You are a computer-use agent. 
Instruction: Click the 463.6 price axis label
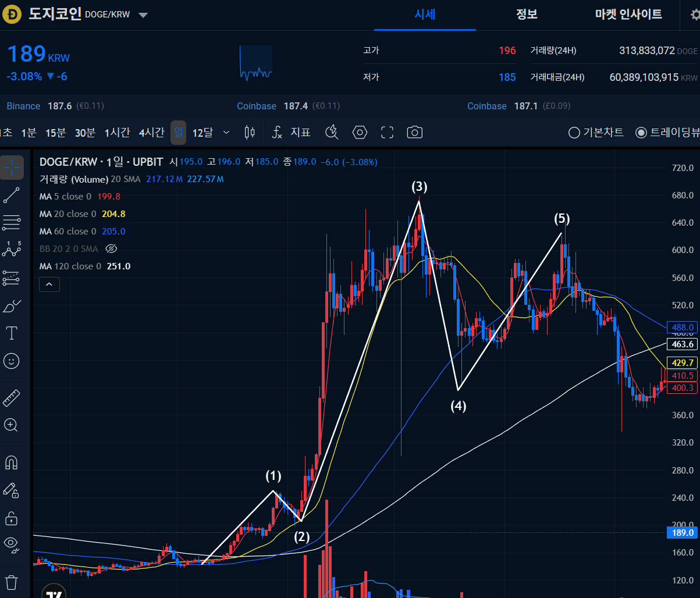point(683,344)
